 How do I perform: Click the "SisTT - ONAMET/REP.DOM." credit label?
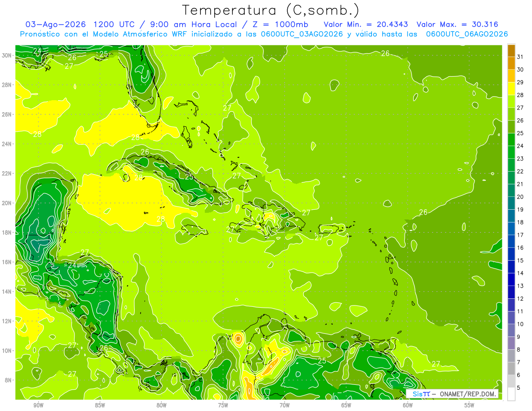[452, 394]
